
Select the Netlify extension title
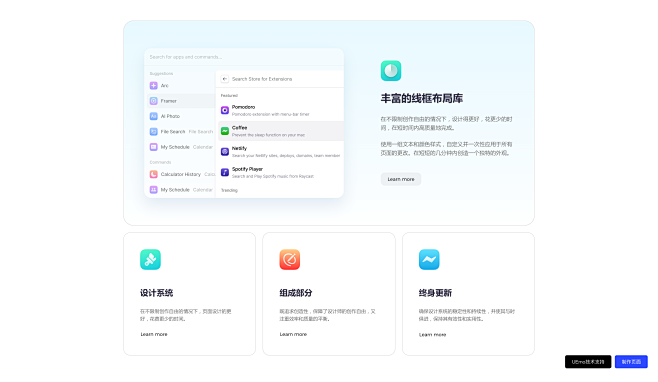pos(240,148)
